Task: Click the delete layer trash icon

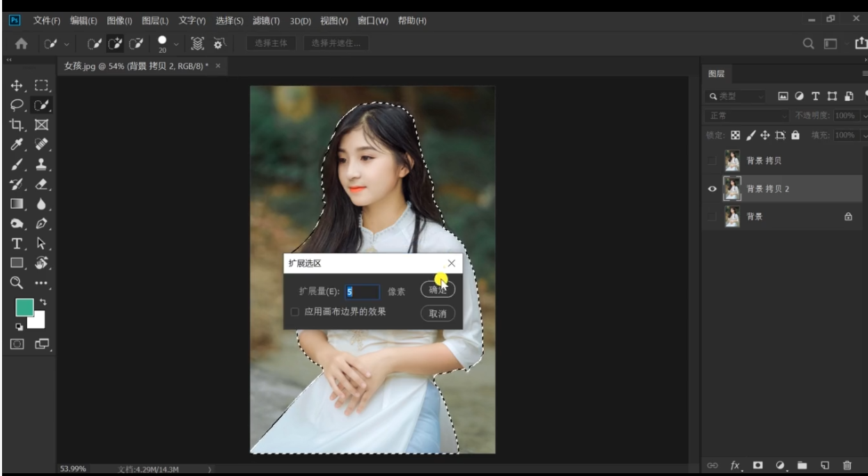Action: point(847,465)
